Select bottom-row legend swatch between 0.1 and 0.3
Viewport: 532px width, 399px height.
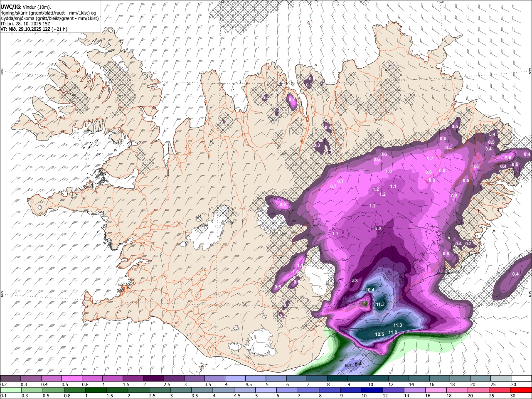[x=10, y=390]
